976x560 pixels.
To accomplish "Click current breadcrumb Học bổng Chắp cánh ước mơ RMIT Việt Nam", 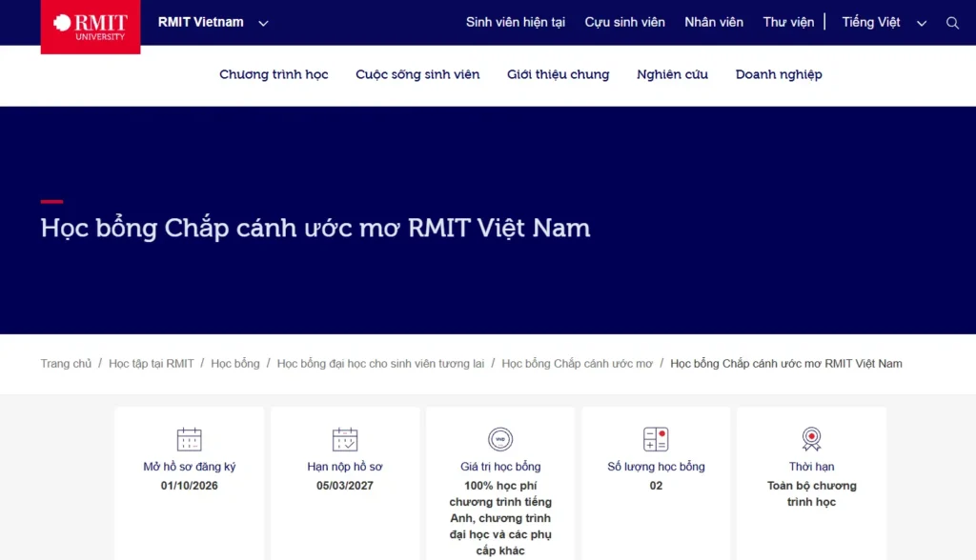I will [x=786, y=364].
